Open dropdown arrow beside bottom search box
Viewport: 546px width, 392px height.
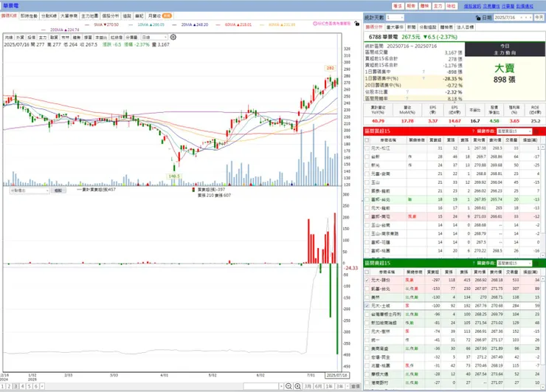click(281, 386)
